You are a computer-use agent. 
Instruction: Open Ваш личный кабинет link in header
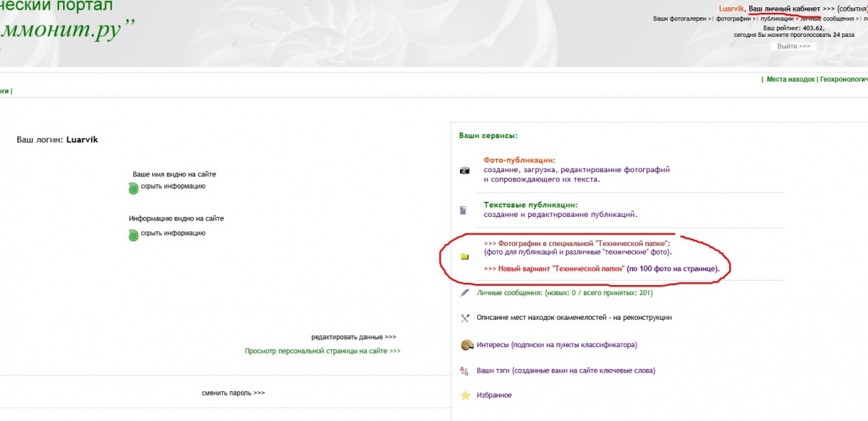tap(784, 8)
